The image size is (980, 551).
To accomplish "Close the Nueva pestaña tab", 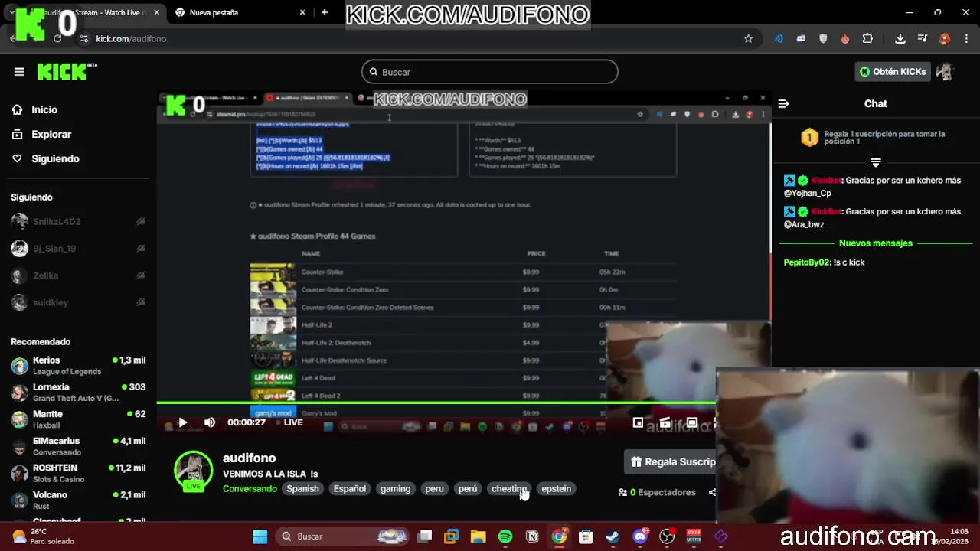I will tap(302, 12).
